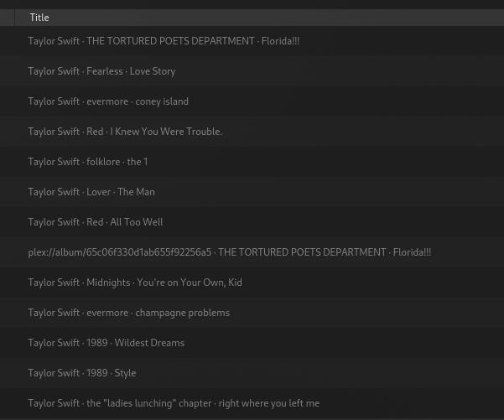Select 'Midnights · You're on Your Own, Kid' row
The width and height of the screenshot is (504, 420).
252,283
